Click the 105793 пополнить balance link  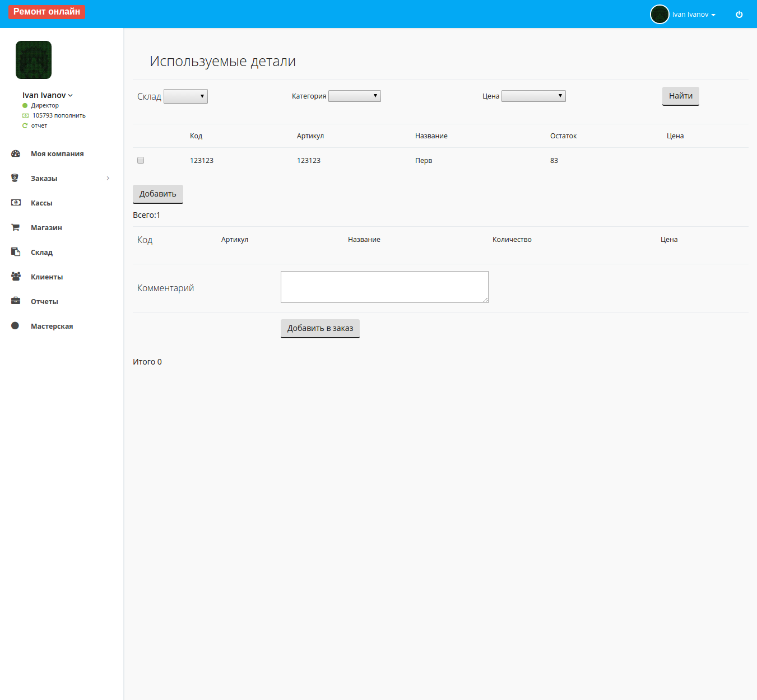coord(59,115)
